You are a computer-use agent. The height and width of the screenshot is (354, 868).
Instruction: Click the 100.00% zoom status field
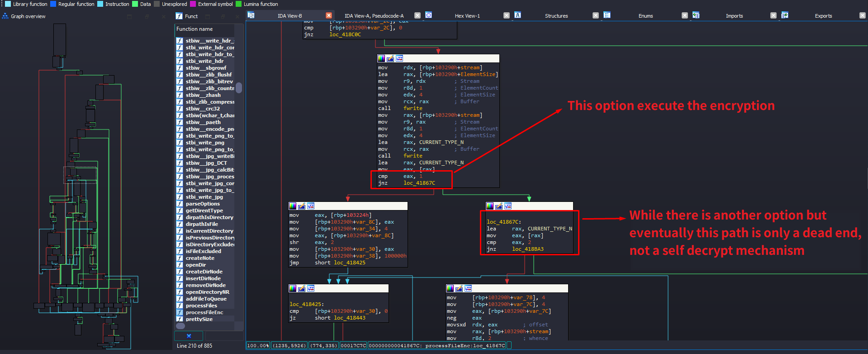(258, 345)
